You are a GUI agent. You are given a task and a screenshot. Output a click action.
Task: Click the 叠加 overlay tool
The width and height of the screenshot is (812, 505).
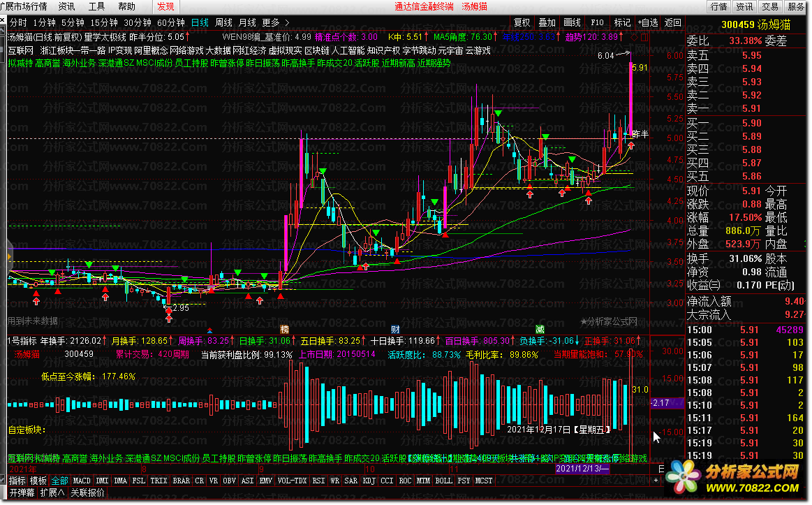coord(547,22)
